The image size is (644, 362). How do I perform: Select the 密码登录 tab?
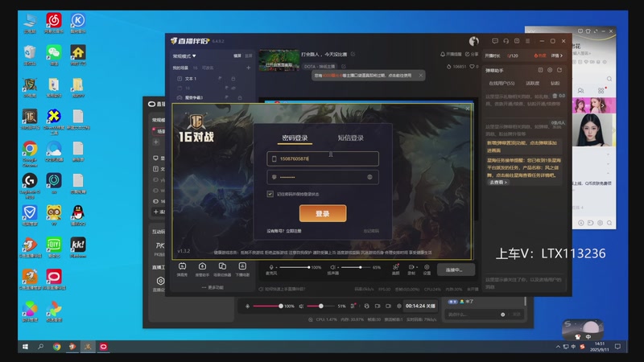click(295, 138)
